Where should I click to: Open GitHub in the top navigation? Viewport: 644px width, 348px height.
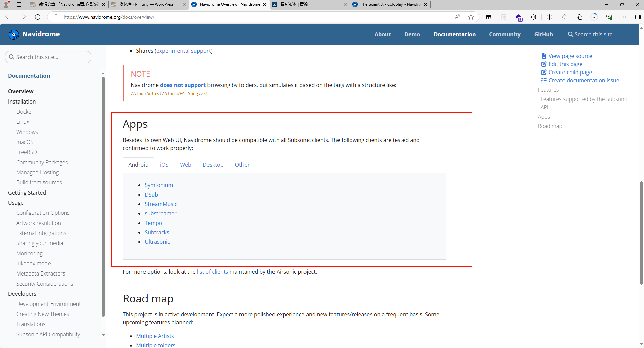[543, 34]
